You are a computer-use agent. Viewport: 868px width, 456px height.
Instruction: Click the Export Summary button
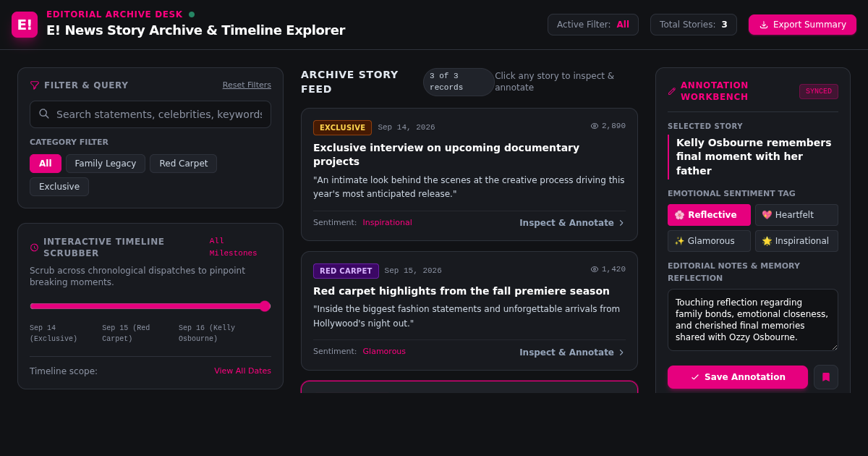(x=802, y=25)
